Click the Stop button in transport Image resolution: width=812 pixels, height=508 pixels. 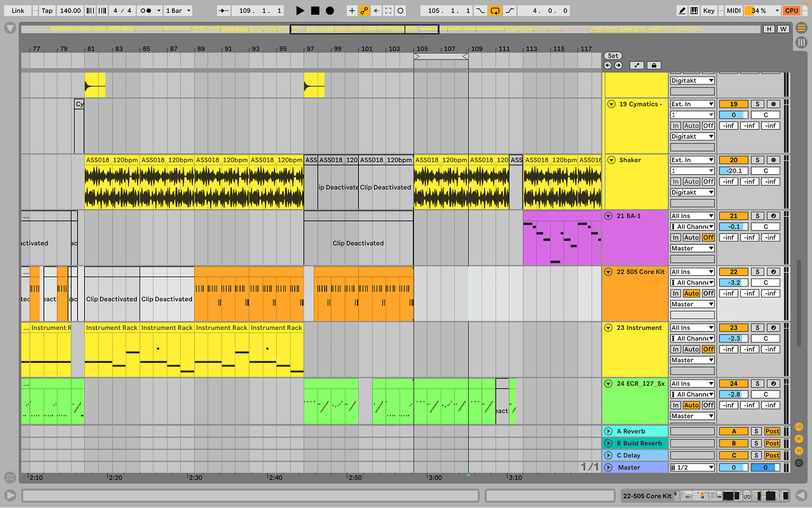315,11
